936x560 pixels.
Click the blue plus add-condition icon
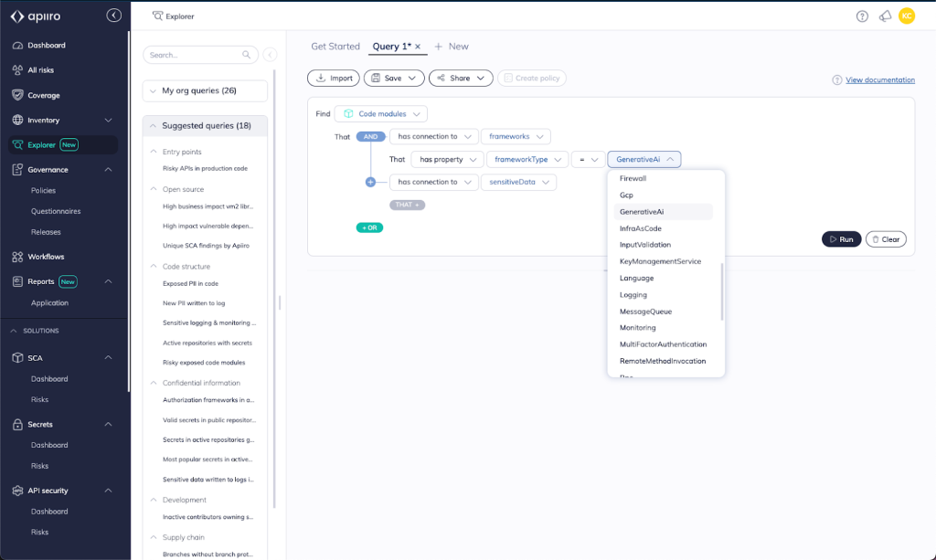coord(370,182)
